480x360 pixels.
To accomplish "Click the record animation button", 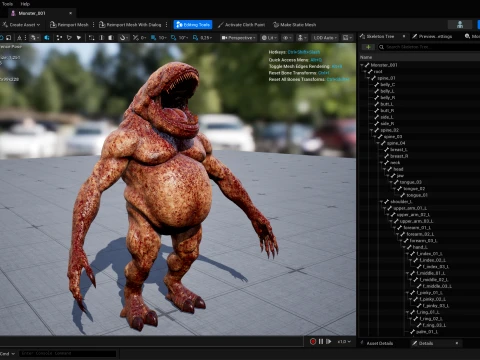I will tap(313, 342).
